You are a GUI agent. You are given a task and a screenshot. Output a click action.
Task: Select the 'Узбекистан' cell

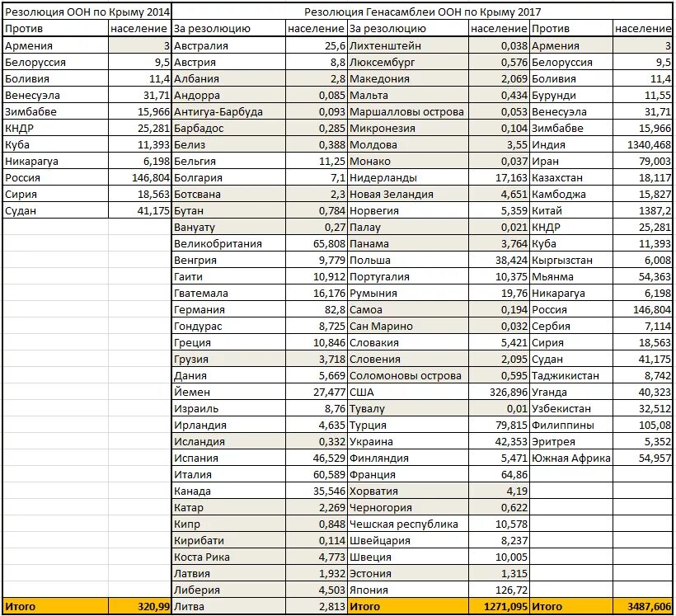pyautogui.click(x=571, y=408)
